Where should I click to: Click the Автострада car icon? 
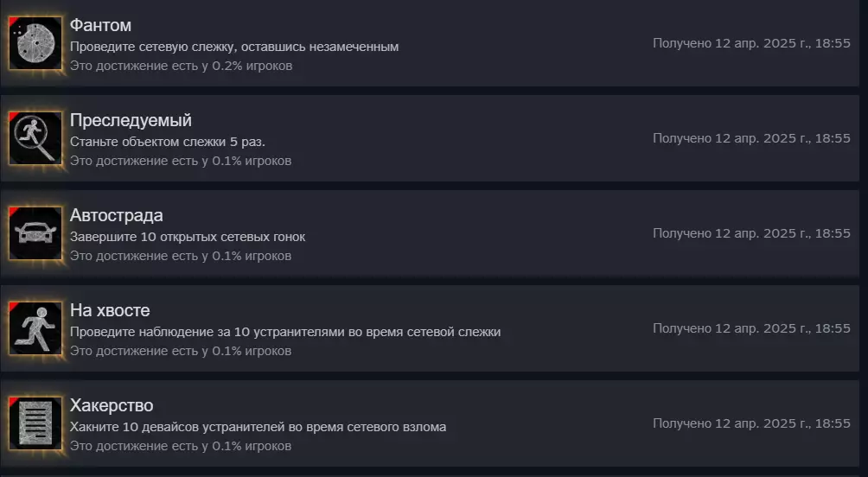tap(35, 233)
